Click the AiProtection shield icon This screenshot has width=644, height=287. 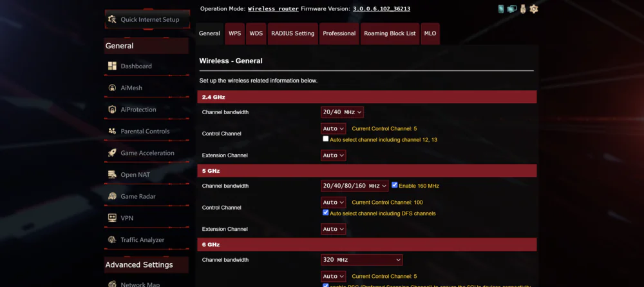[112, 110]
